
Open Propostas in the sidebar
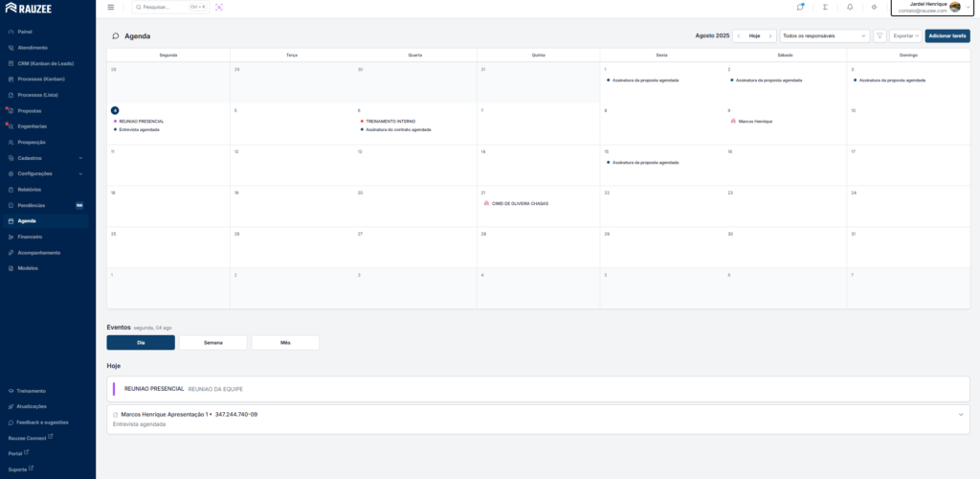pos(30,110)
